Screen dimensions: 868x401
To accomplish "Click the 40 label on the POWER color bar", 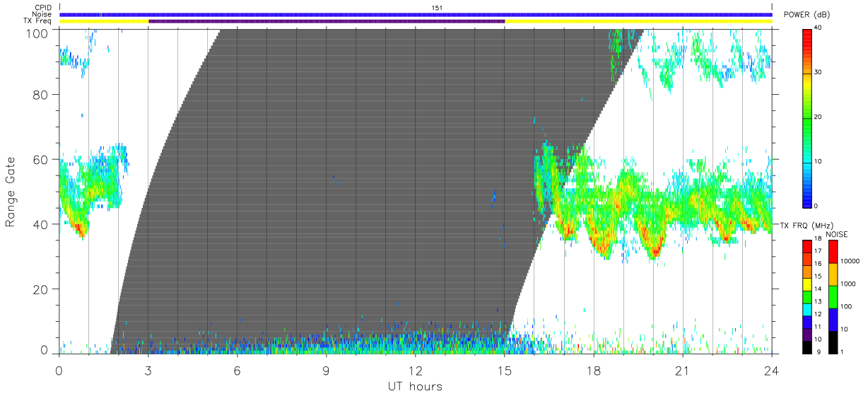I will coord(819,28).
